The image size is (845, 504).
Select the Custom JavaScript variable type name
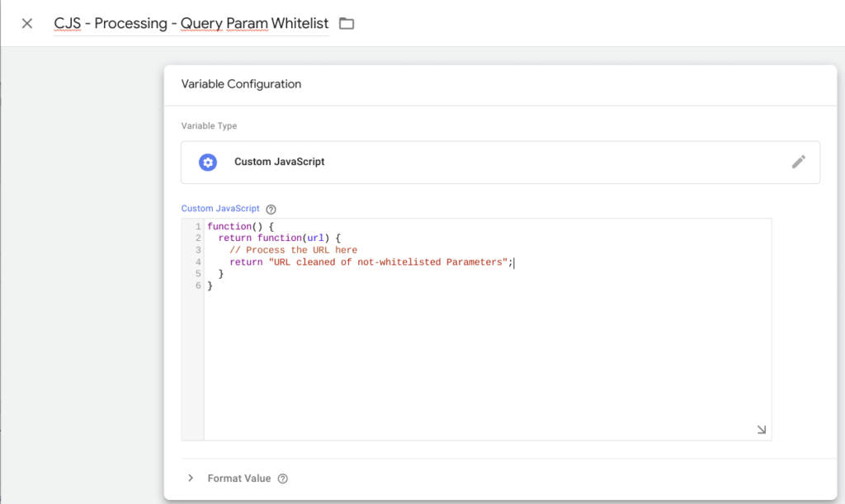[279, 162]
